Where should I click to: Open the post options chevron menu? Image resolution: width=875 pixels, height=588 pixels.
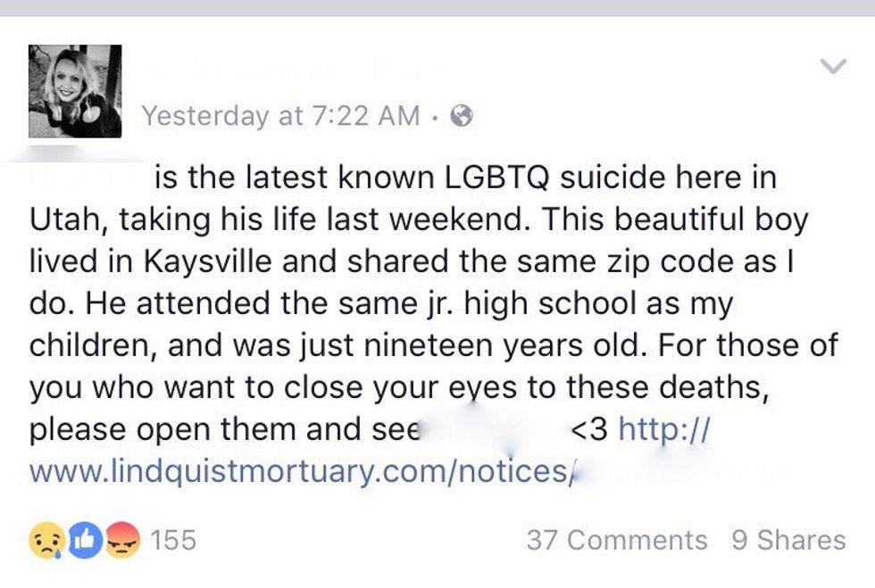(x=832, y=67)
